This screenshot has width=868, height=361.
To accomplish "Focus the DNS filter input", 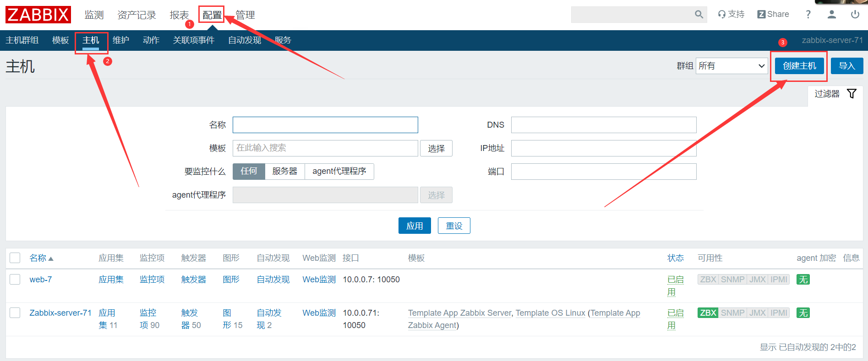I will point(604,125).
